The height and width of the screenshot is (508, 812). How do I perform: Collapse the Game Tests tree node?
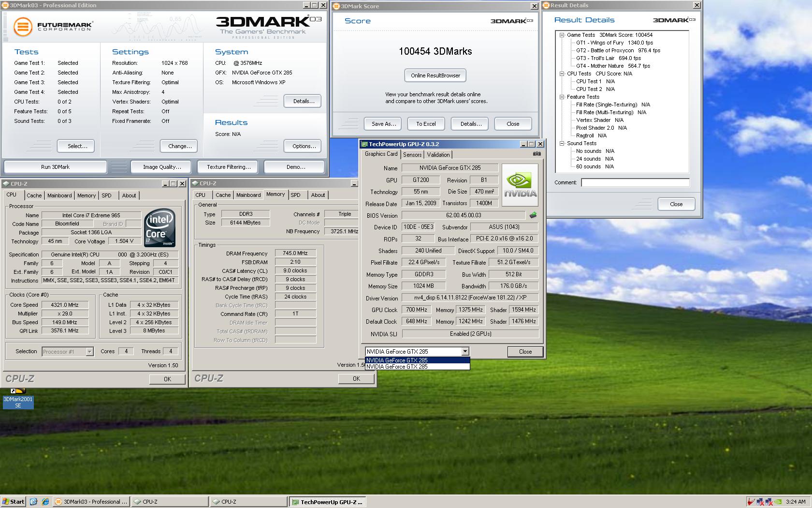562,35
